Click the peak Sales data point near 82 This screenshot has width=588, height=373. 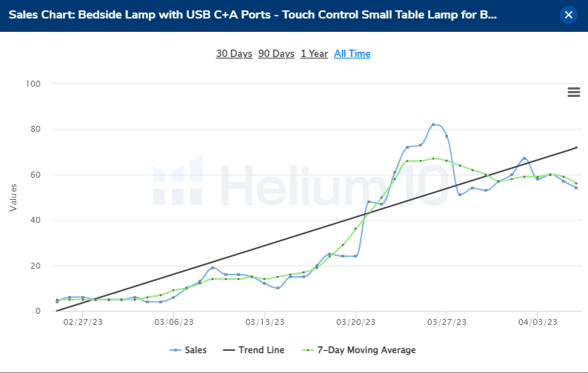point(433,124)
